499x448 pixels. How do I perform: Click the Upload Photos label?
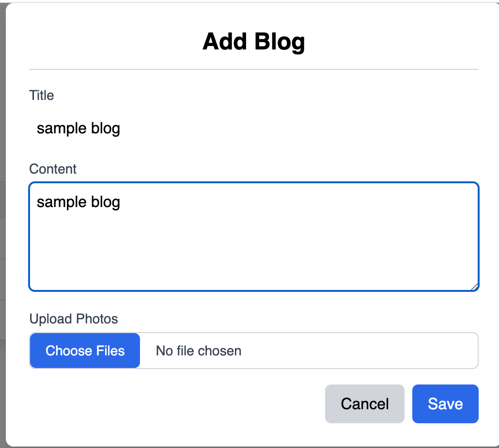coord(74,319)
